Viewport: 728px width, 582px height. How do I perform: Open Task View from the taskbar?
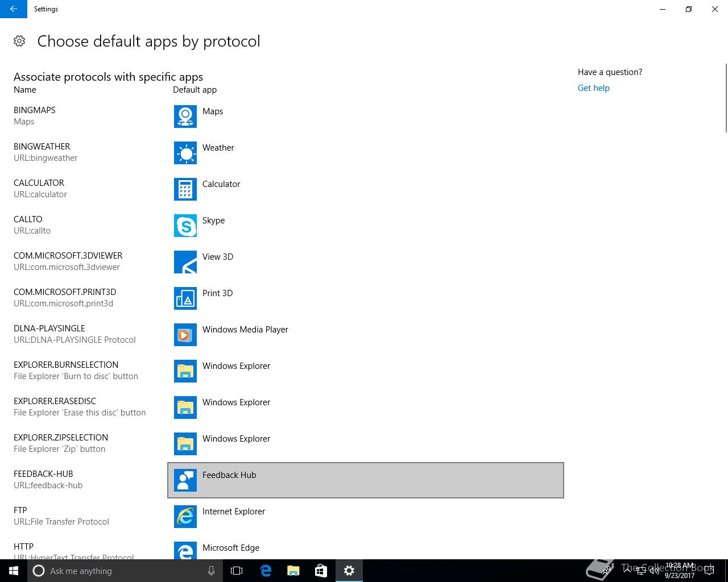[x=237, y=571]
